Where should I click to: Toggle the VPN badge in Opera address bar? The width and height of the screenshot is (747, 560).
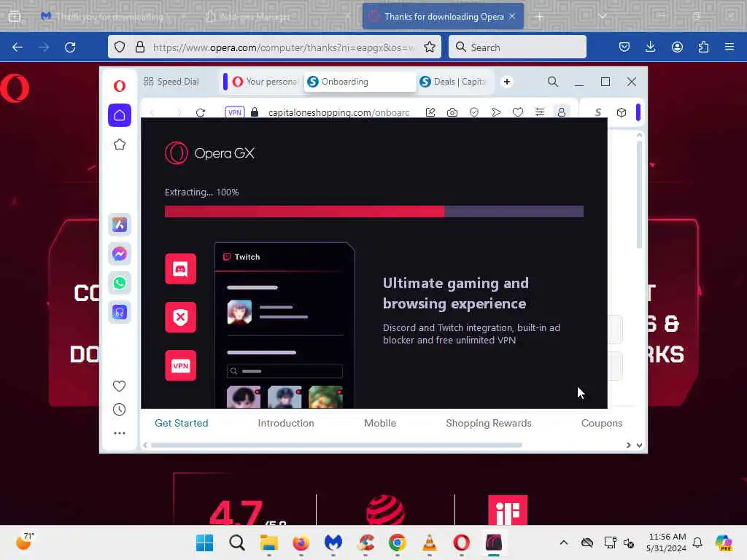234,112
